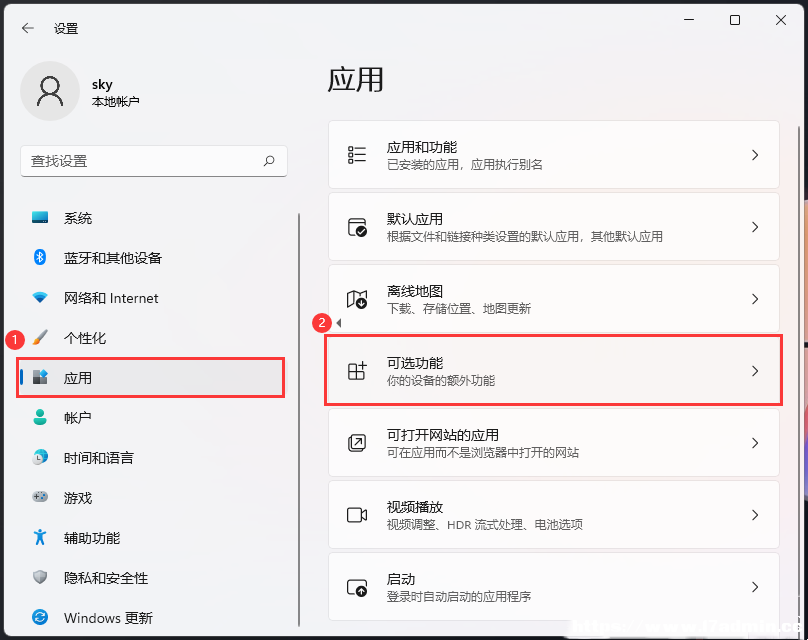Focus the 查找设置 search field
808x640 pixels.
tap(154, 161)
